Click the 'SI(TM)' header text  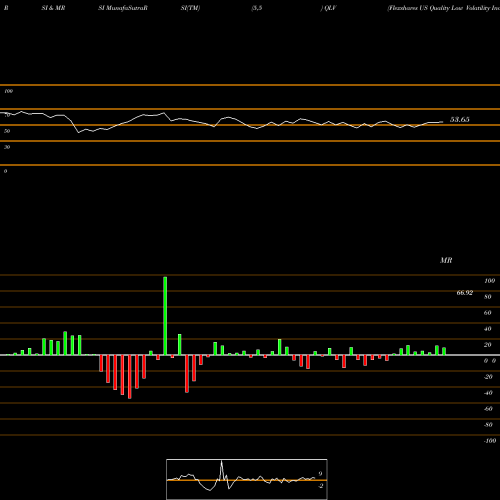(x=190, y=8)
